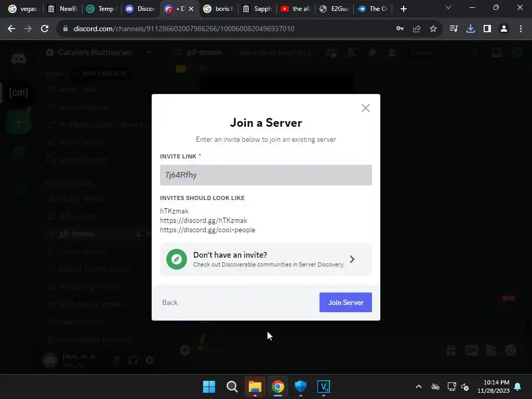
Task: Expand the Catalin's Multiserver header dropdown
Action: pyautogui.click(x=149, y=52)
